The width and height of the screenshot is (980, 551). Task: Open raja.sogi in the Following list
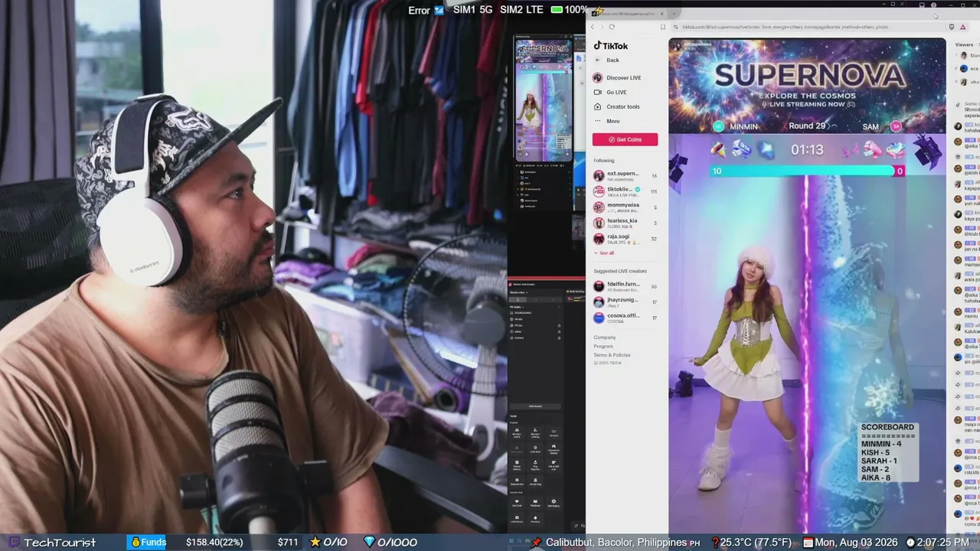coord(625,239)
